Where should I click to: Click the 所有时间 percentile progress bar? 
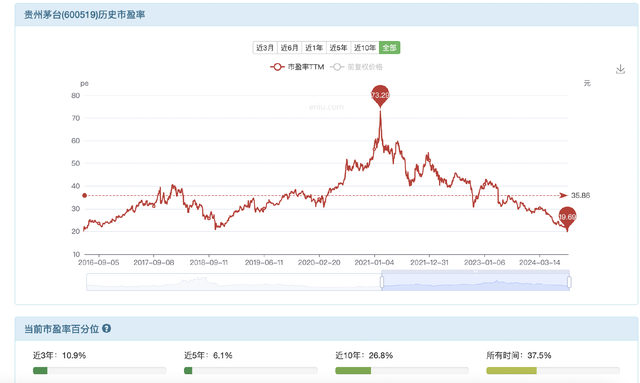(553, 371)
